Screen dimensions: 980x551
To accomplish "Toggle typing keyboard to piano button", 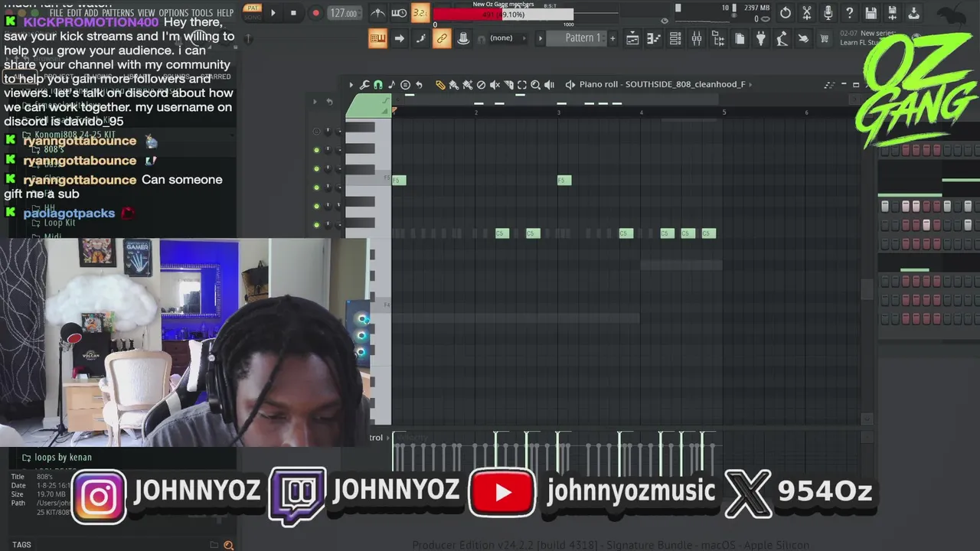I will click(377, 38).
